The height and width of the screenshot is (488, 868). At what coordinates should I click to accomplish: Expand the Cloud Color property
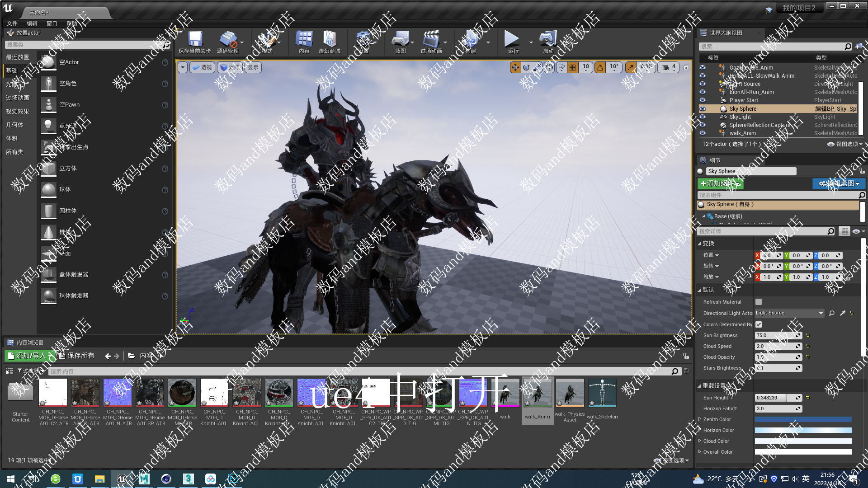pyautogui.click(x=700, y=441)
